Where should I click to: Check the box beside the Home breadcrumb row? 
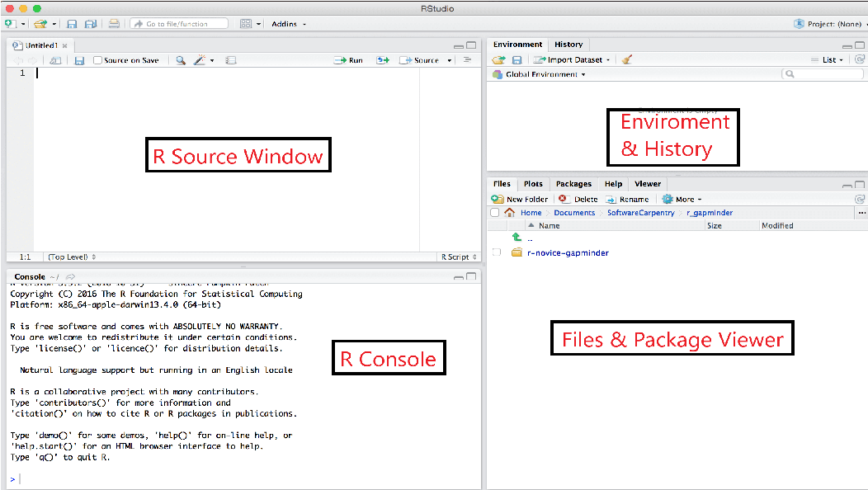click(x=494, y=213)
